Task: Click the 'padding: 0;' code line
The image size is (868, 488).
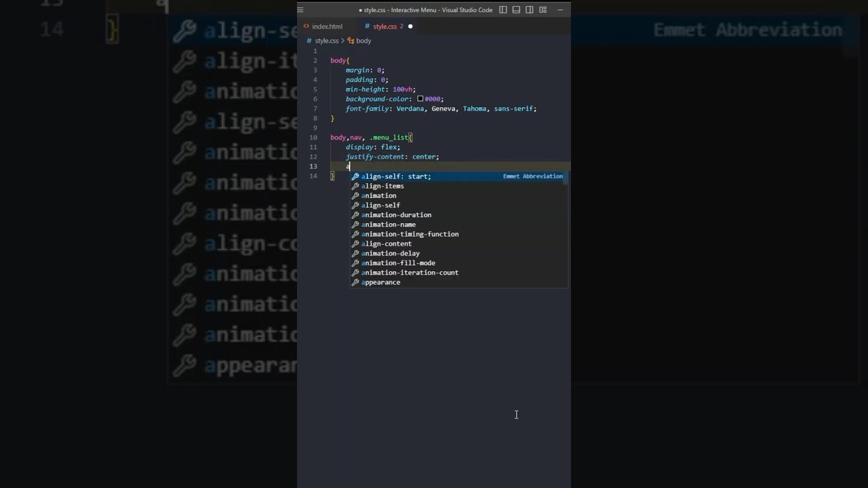Action: pos(367,80)
